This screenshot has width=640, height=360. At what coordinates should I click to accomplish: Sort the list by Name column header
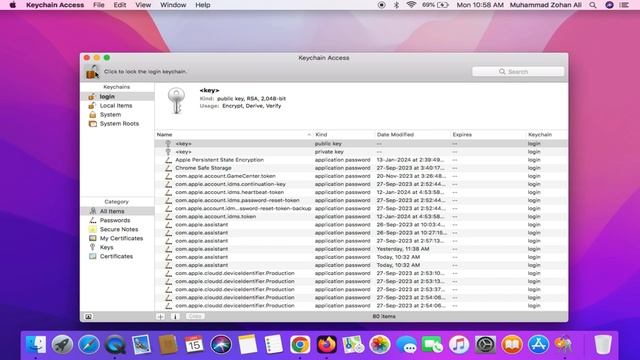point(234,134)
